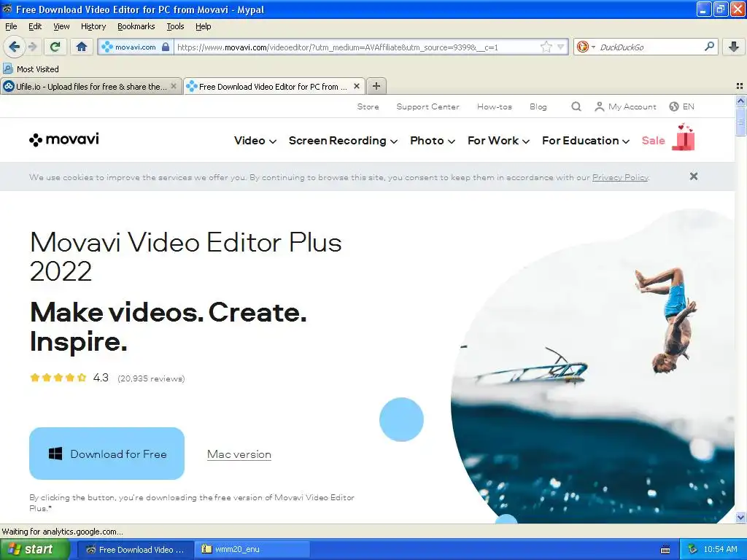Close the Ufile.io tab

tap(174, 86)
